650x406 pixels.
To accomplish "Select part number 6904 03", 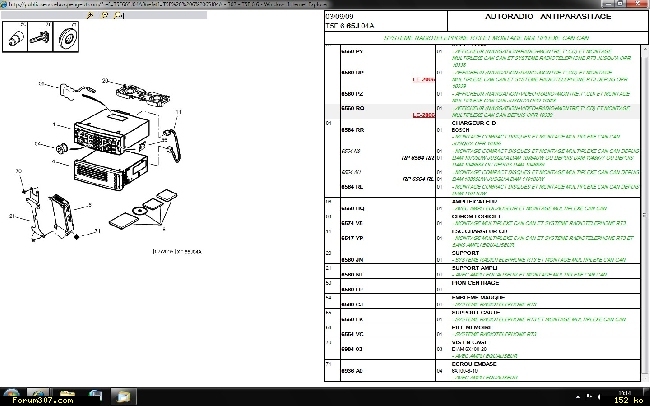I will [x=352, y=349].
